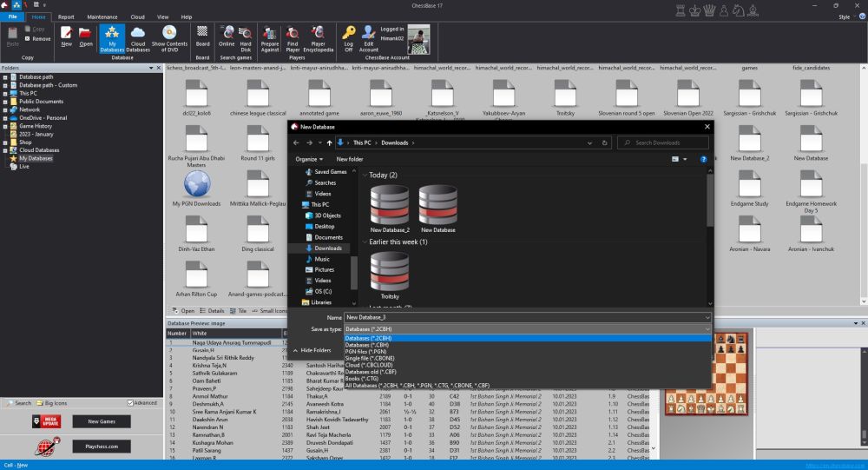The height and width of the screenshot is (470, 868).
Task: Click the Hard Disk search icon
Action: pyautogui.click(x=246, y=37)
